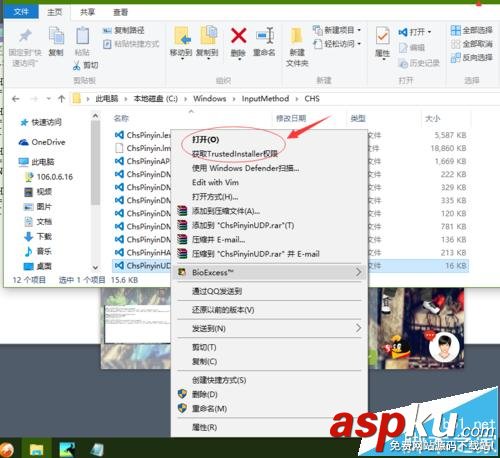Choose Copy (C) in the context menu
The width and height of the screenshot is (500, 458).
pyautogui.click(x=204, y=361)
